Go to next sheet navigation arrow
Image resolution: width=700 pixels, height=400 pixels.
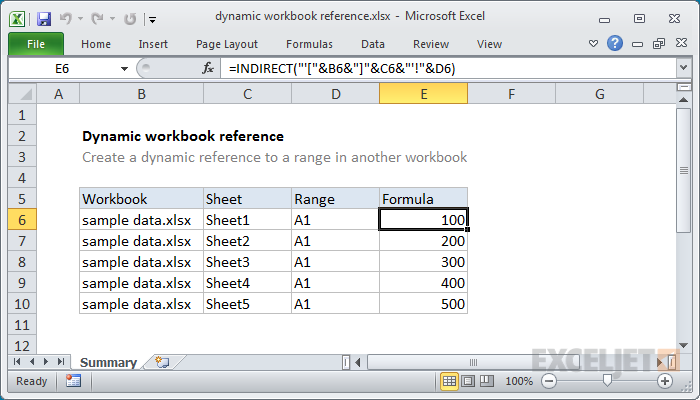click(46, 362)
